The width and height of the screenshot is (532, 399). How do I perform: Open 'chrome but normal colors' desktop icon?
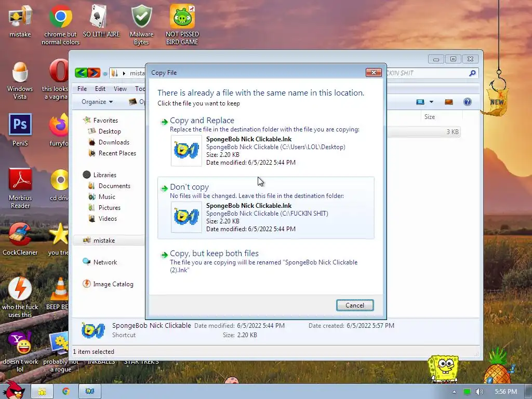coord(60,24)
